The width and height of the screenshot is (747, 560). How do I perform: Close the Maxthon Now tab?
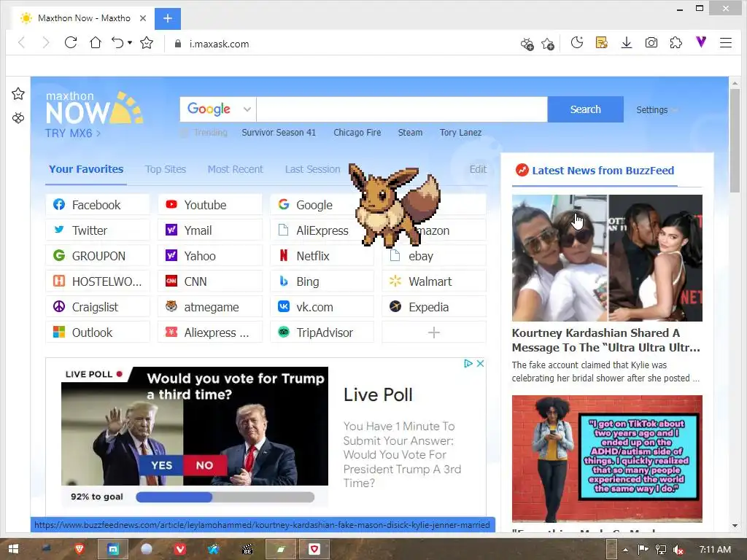click(143, 18)
